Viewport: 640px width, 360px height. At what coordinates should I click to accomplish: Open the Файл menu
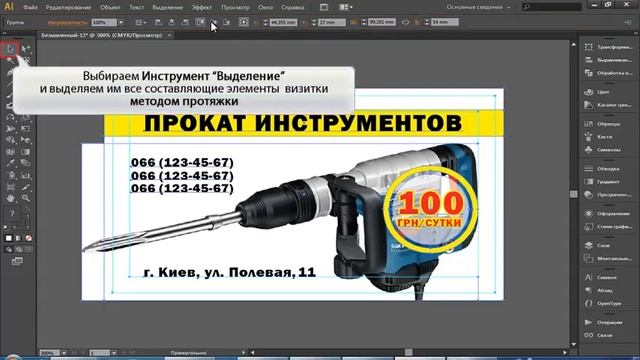tap(30, 7)
